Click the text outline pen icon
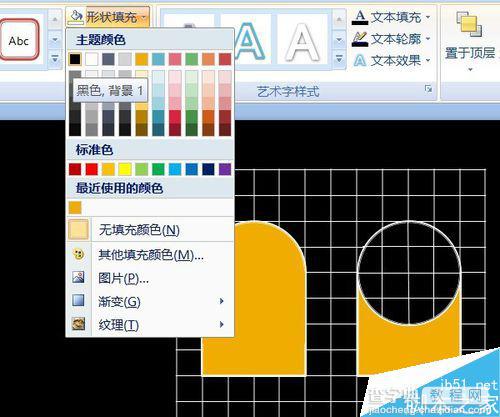500x417 pixels. [360, 39]
